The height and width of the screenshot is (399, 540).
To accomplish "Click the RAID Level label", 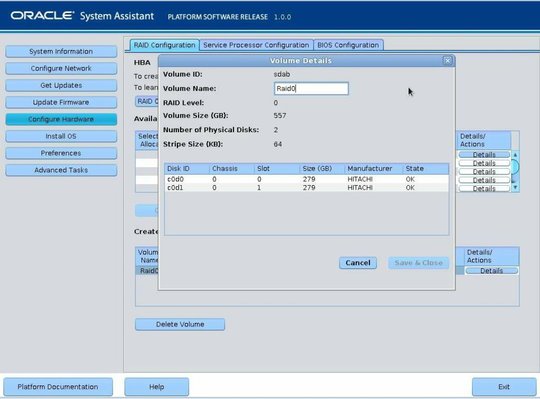I will click(183, 103).
